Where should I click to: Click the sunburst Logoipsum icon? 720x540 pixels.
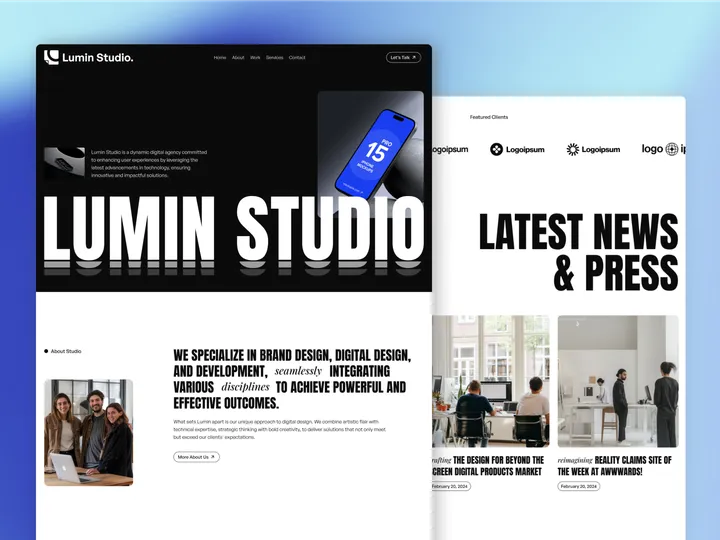tap(573, 149)
